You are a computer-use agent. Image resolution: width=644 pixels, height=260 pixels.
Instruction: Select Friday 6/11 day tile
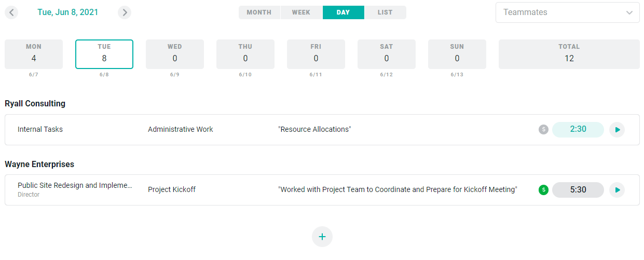(316, 54)
